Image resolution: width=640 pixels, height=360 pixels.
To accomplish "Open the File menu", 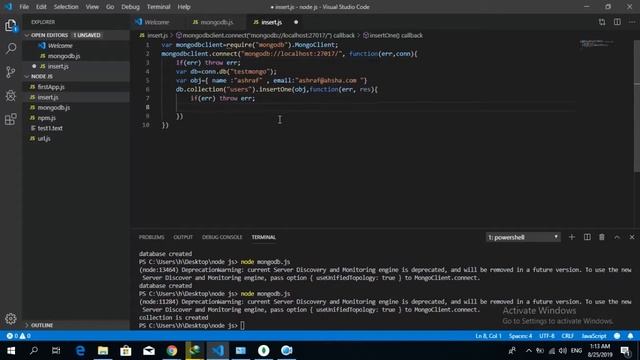I will coord(24,7).
